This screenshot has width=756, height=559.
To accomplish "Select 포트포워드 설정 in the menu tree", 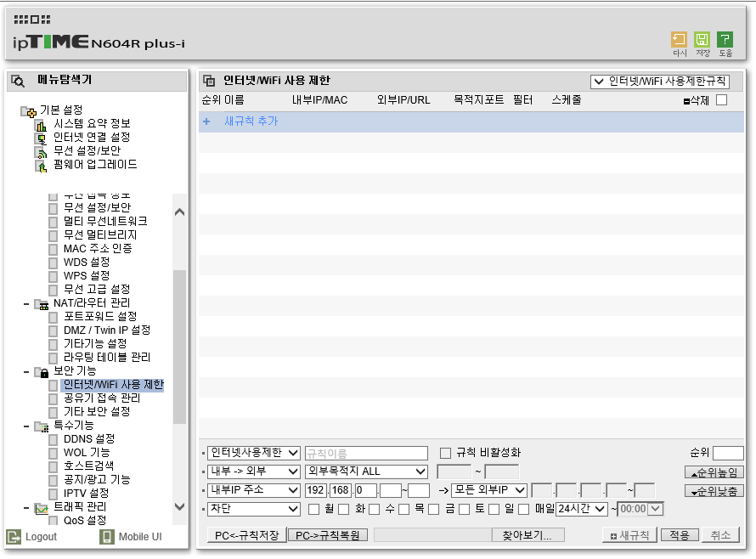I will (99, 316).
